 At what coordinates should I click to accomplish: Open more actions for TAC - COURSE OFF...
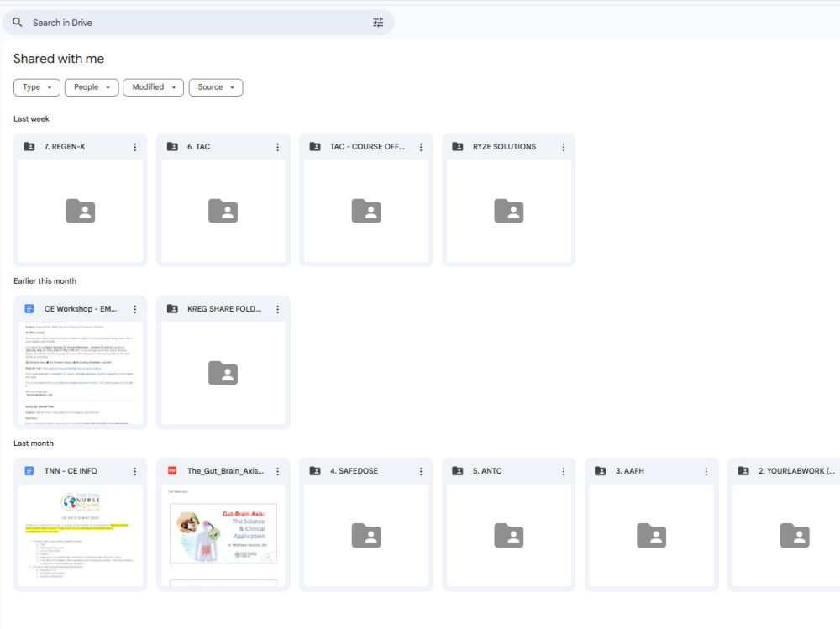tap(421, 147)
